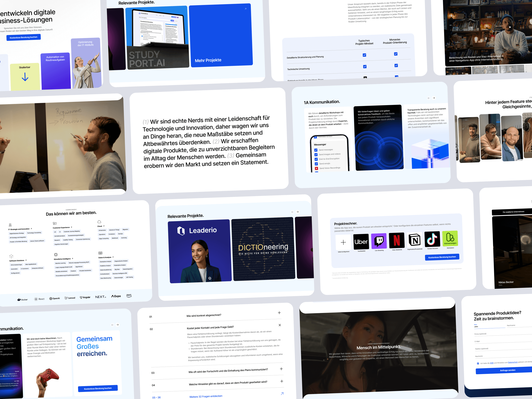Open the Mehr Projekte card

point(221,35)
